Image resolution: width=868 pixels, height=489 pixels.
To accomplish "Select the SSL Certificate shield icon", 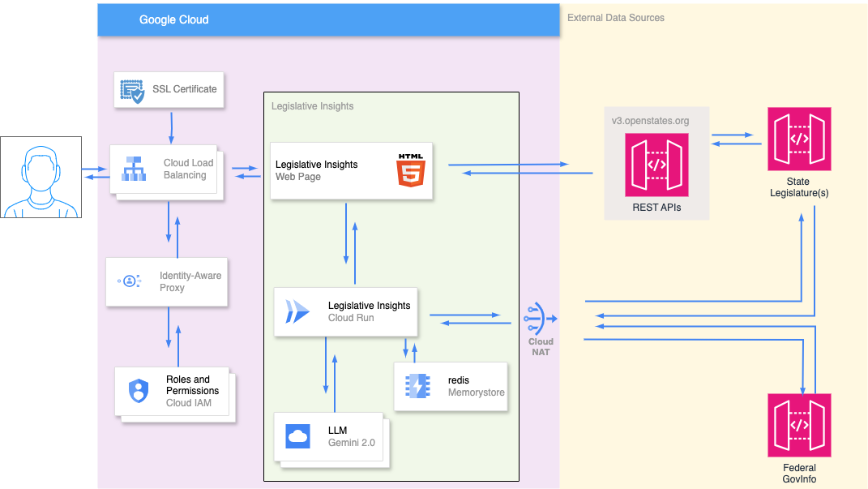I will pos(132,92).
